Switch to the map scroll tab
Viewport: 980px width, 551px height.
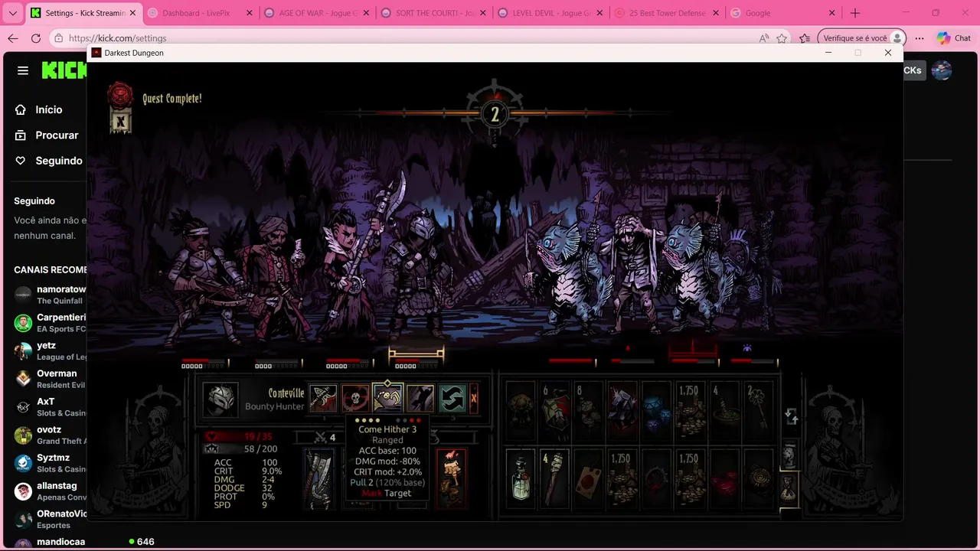point(789,455)
